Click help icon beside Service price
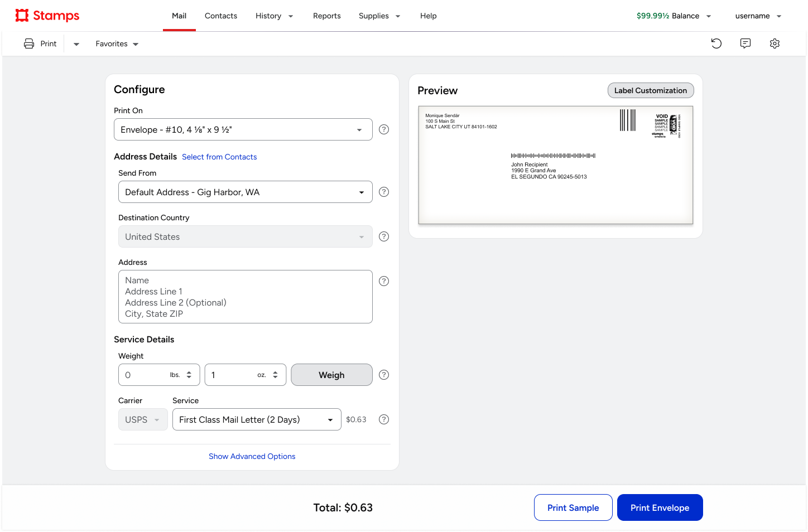 [x=384, y=419]
